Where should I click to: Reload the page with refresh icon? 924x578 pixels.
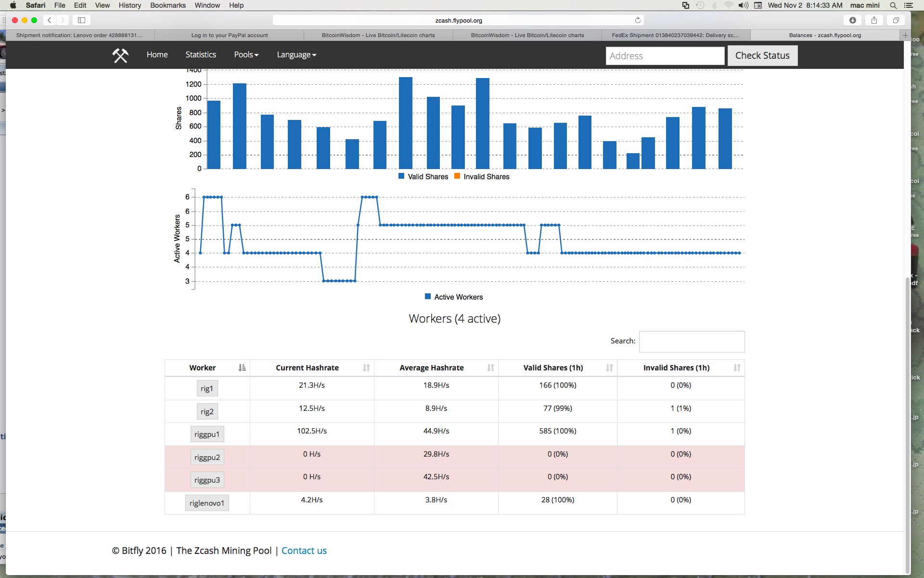pos(638,20)
